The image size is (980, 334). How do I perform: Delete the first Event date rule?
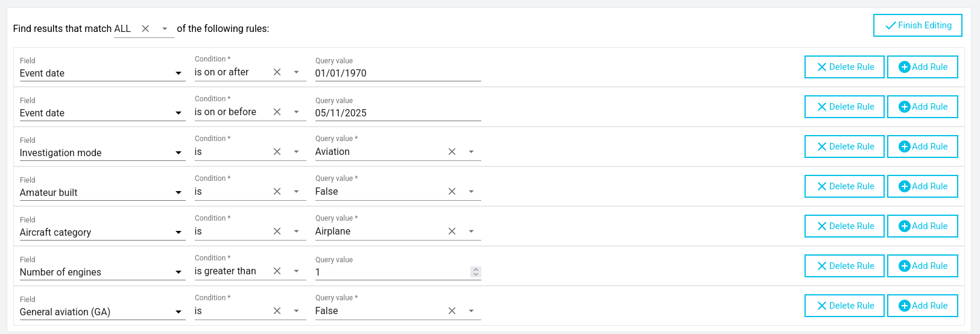pos(844,67)
